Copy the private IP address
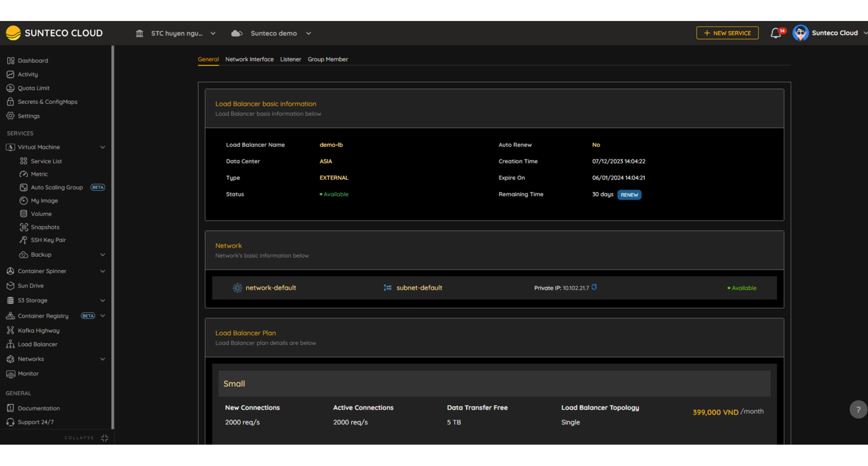The image size is (868, 466). click(594, 287)
